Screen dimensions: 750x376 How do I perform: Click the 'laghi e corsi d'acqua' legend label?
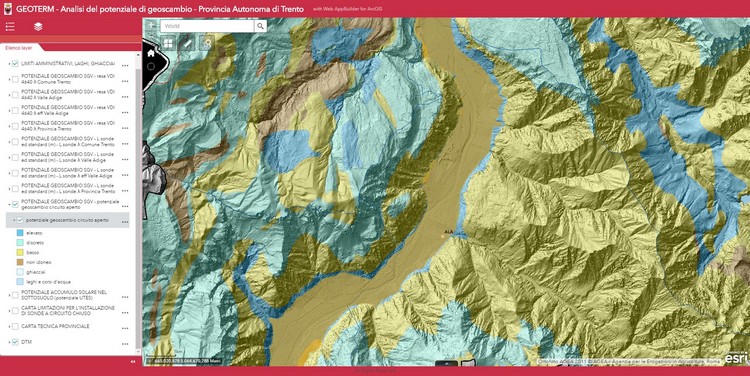click(x=48, y=282)
